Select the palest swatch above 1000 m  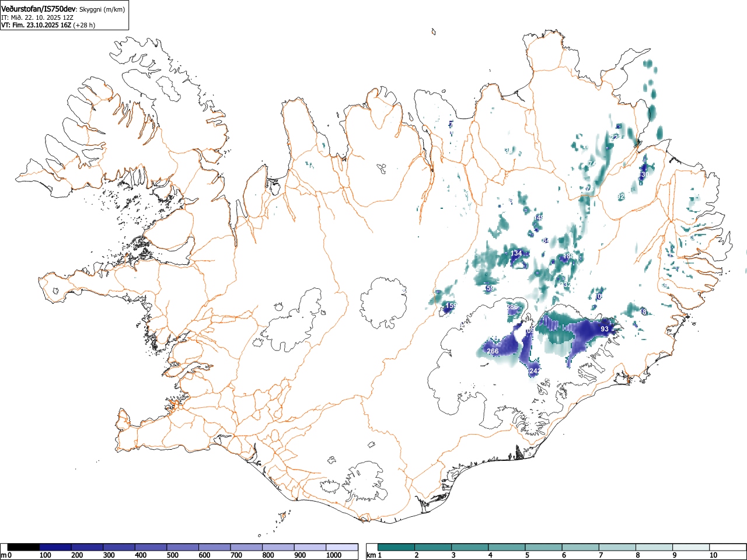[342, 547]
